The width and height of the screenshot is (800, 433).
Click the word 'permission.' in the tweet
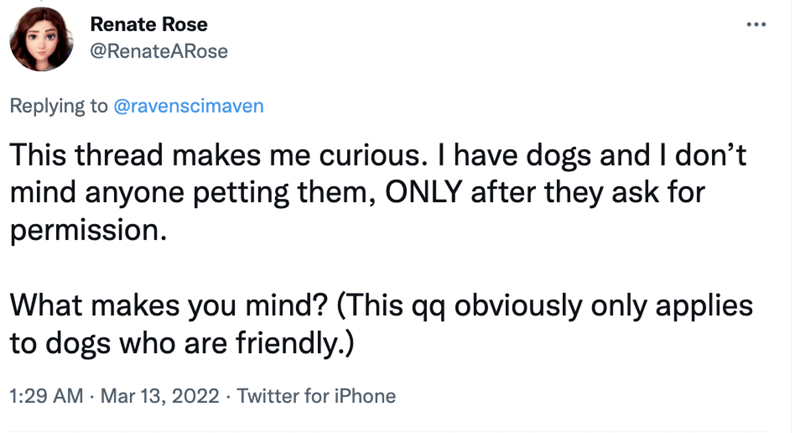89,231
